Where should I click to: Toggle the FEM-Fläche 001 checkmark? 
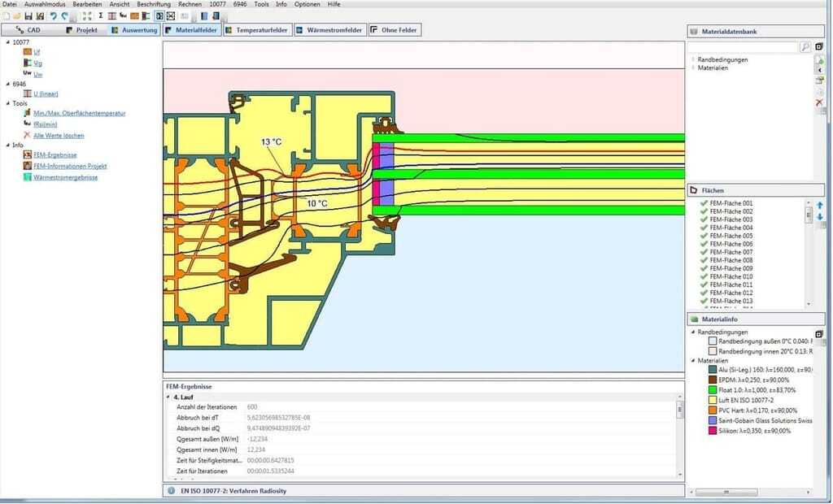704,203
